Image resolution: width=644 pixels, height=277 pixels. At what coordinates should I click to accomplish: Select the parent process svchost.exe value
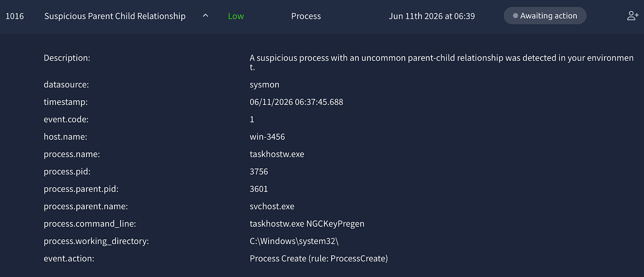[x=272, y=206]
